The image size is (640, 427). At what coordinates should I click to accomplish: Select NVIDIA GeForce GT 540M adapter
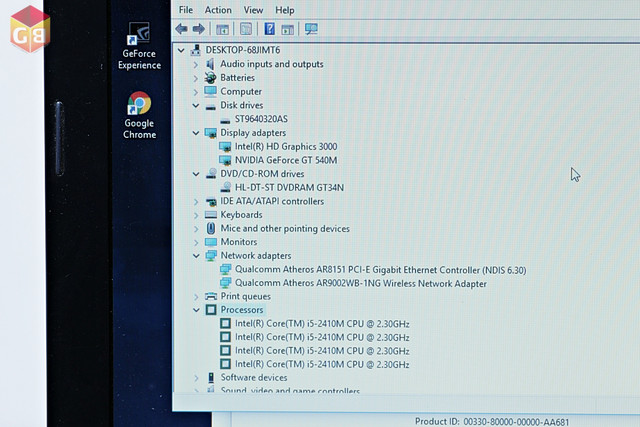coord(286,160)
